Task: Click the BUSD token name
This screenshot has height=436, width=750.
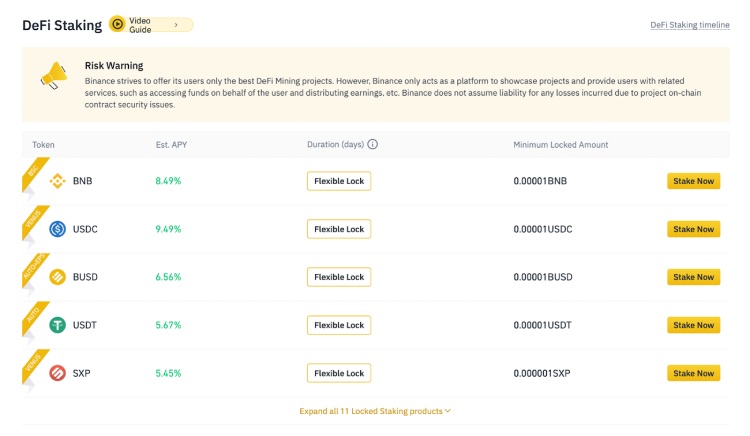Action: click(85, 277)
